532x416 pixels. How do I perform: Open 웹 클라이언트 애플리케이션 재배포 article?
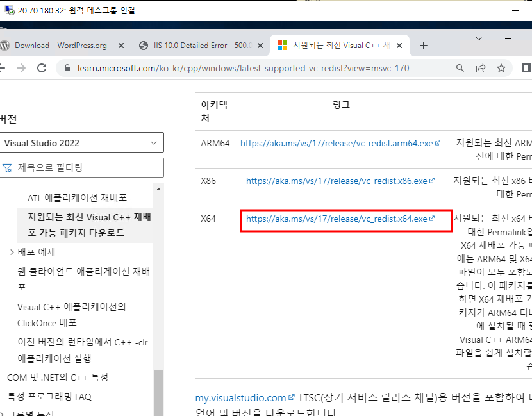[x=83, y=279]
